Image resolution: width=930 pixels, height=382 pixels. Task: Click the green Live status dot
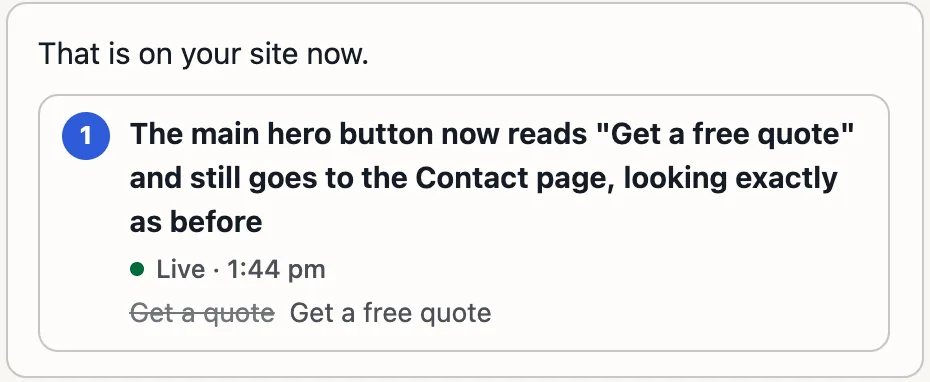click(x=137, y=269)
